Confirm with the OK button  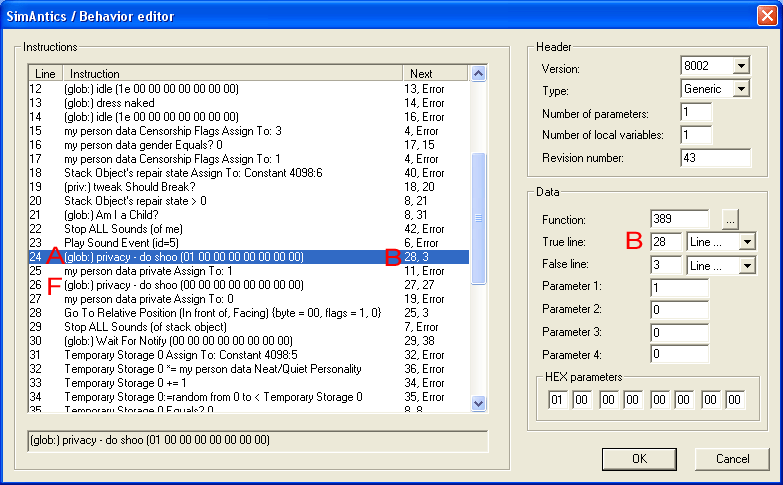[639, 459]
